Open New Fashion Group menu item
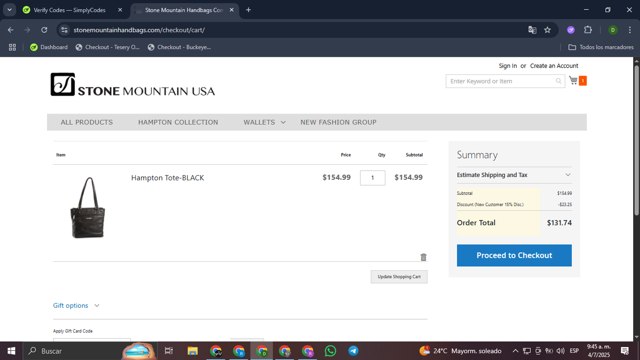Image resolution: width=640 pixels, height=360 pixels. (x=338, y=122)
